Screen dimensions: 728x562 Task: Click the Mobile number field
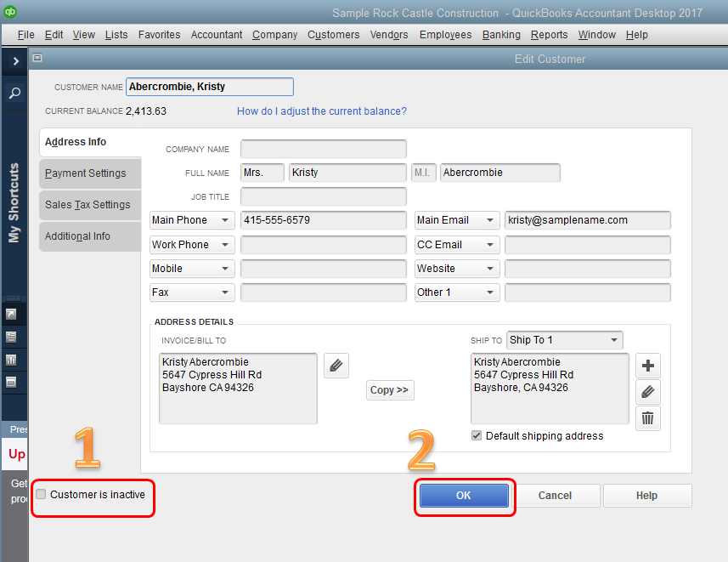(324, 268)
